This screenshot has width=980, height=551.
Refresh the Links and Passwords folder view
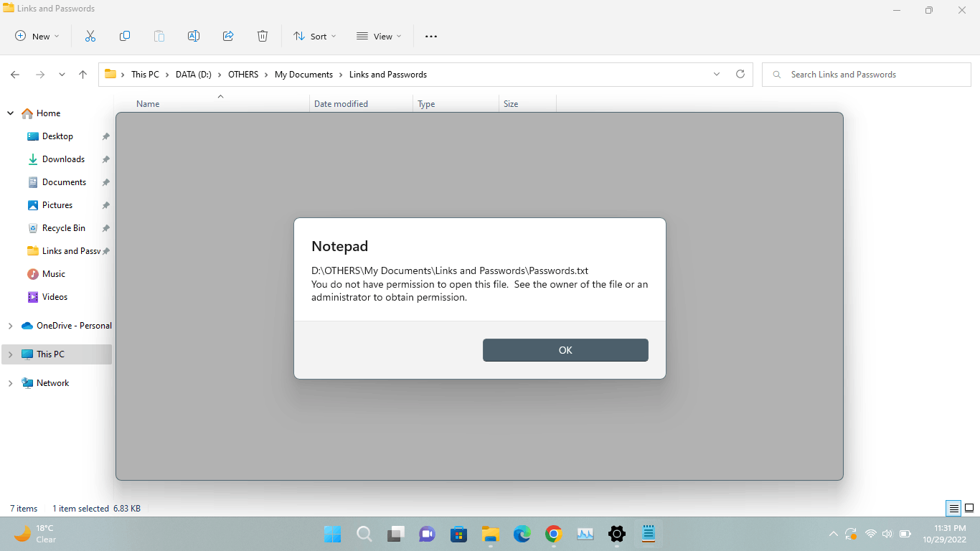(740, 74)
